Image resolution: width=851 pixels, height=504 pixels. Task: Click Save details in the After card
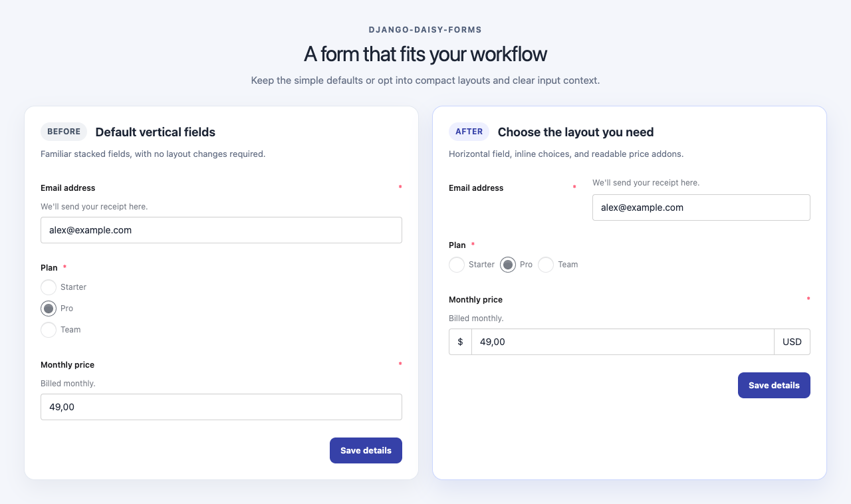(x=774, y=385)
